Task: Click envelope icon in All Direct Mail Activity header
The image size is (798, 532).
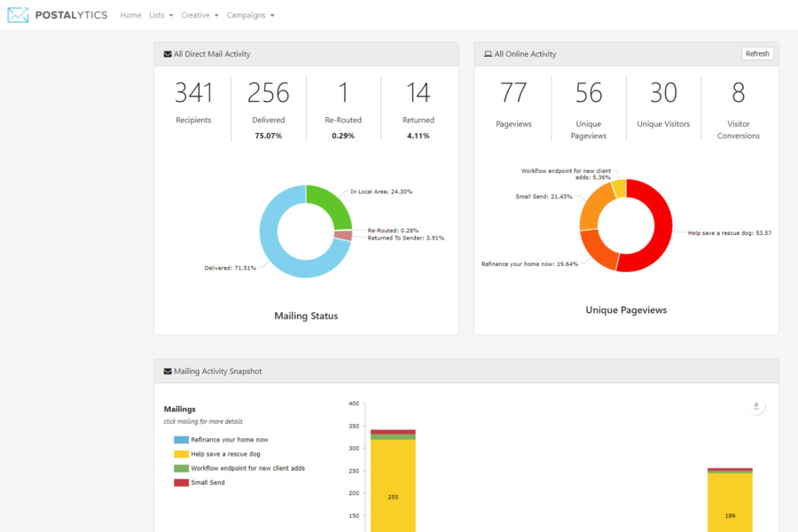Action: 168,54
